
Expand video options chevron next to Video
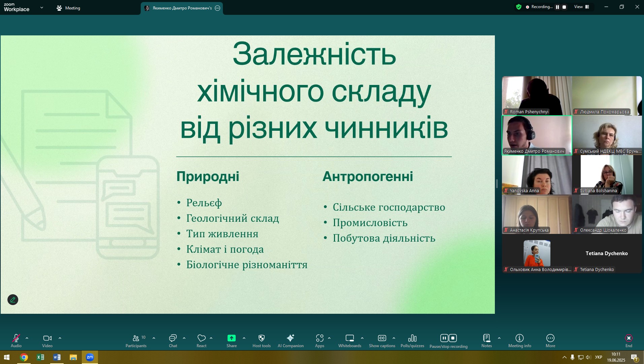coord(60,338)
